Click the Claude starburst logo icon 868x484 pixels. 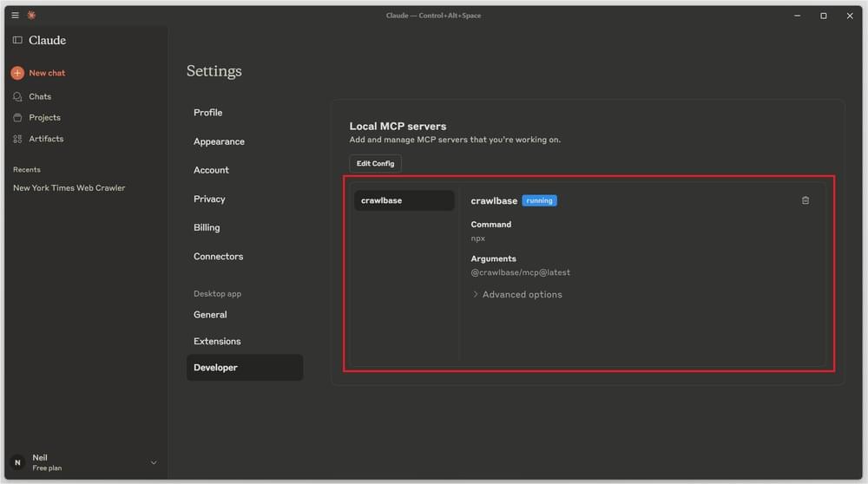click(31, 16)
